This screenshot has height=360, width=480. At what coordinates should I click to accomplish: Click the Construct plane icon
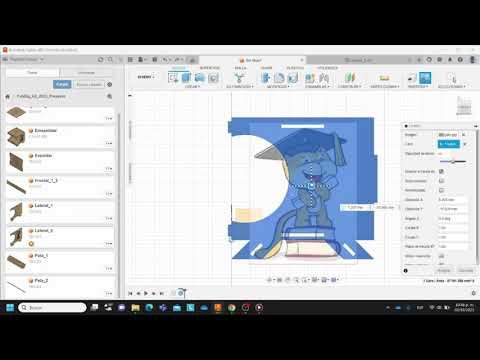point(349,78)
